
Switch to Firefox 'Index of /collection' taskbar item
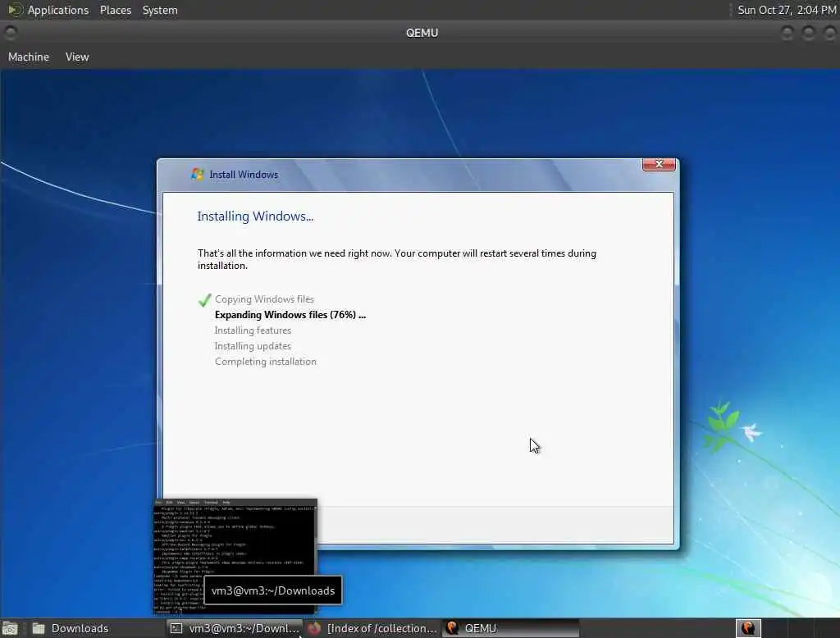[x=372, y=628]
